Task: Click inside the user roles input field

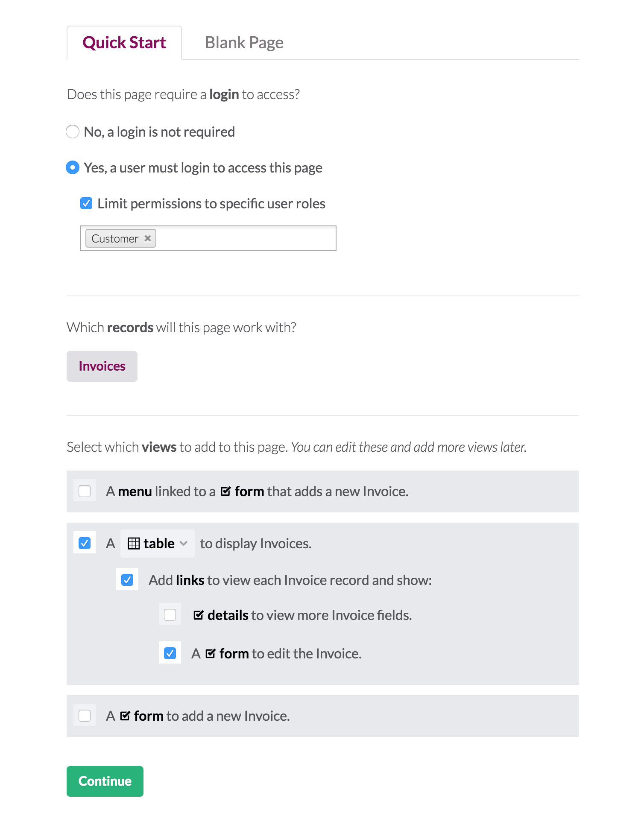Action: point(246,238)
